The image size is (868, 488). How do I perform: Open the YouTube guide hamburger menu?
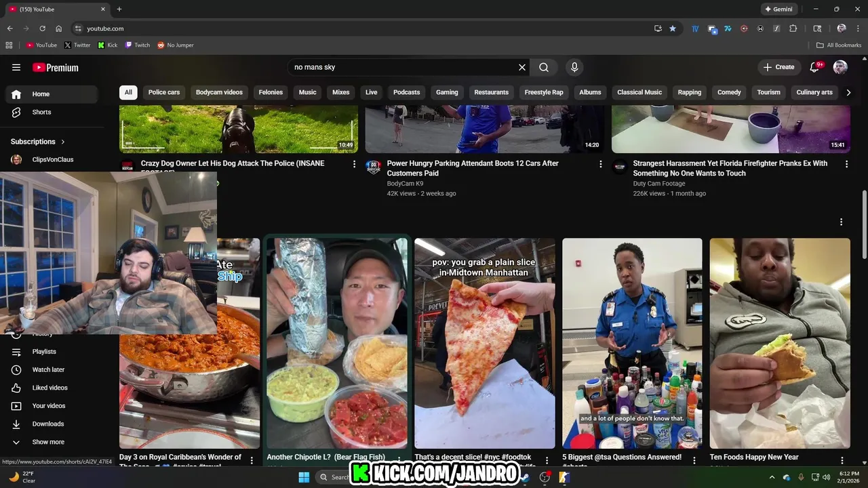click(16, 67)
